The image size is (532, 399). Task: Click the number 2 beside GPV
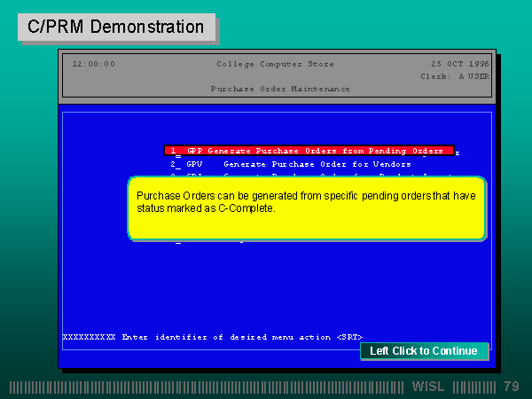tap(174, 164)
